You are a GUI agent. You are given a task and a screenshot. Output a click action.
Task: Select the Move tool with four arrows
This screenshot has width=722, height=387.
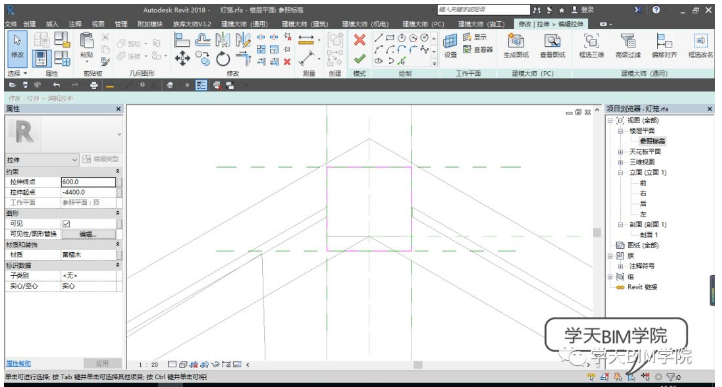coord(182,59)
